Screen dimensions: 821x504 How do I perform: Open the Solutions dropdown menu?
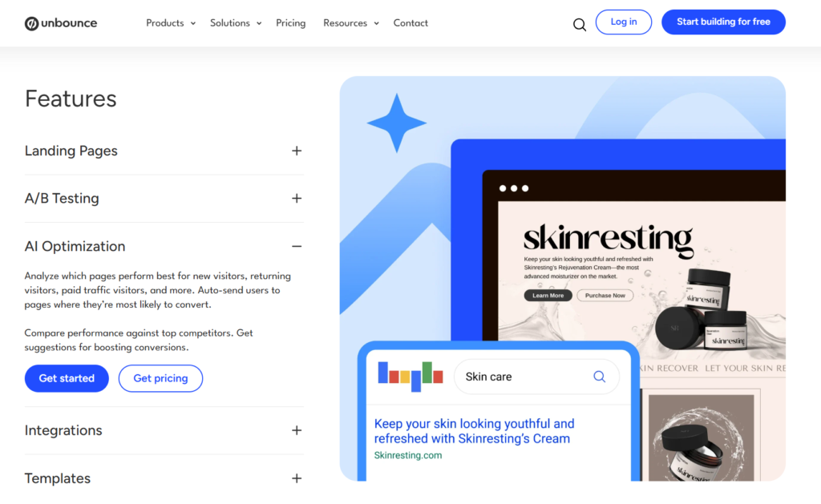tap(236, 23)
